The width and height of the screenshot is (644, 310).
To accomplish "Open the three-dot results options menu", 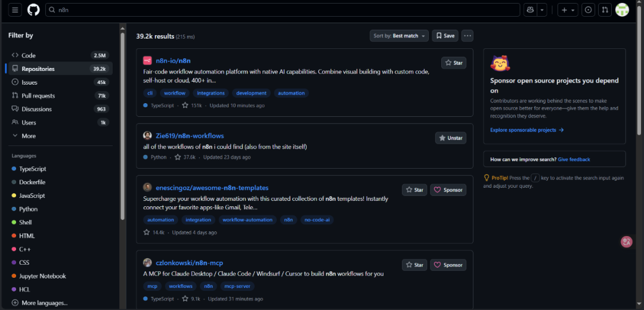I will click(x=467, y=36).
